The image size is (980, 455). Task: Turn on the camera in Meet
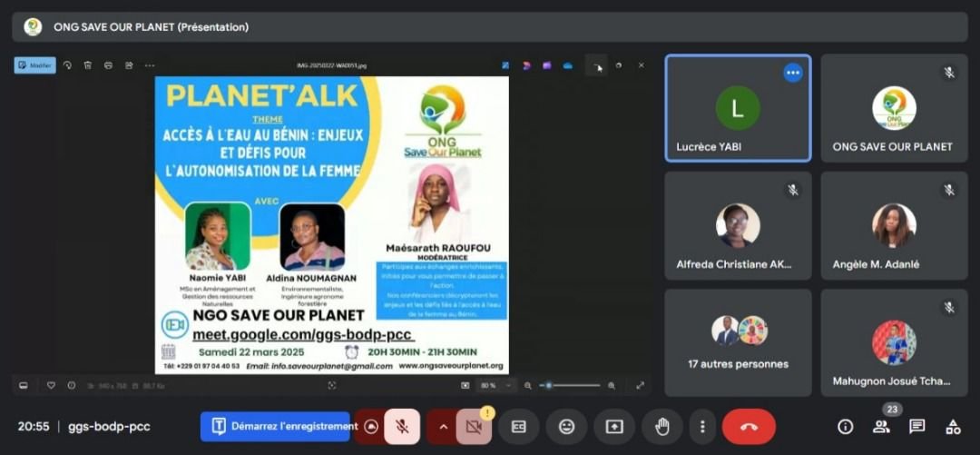coord(474,427)
